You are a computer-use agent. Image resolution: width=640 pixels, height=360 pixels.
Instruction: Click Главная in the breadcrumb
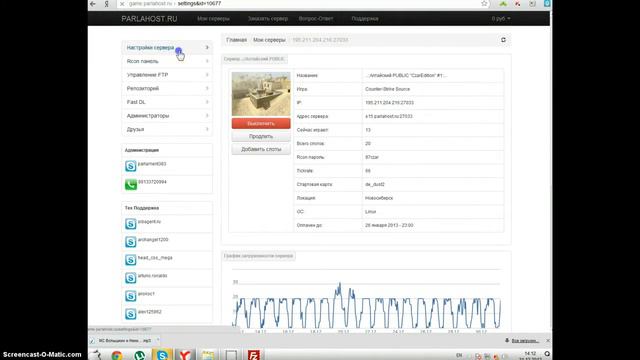[x=236, y=40]
